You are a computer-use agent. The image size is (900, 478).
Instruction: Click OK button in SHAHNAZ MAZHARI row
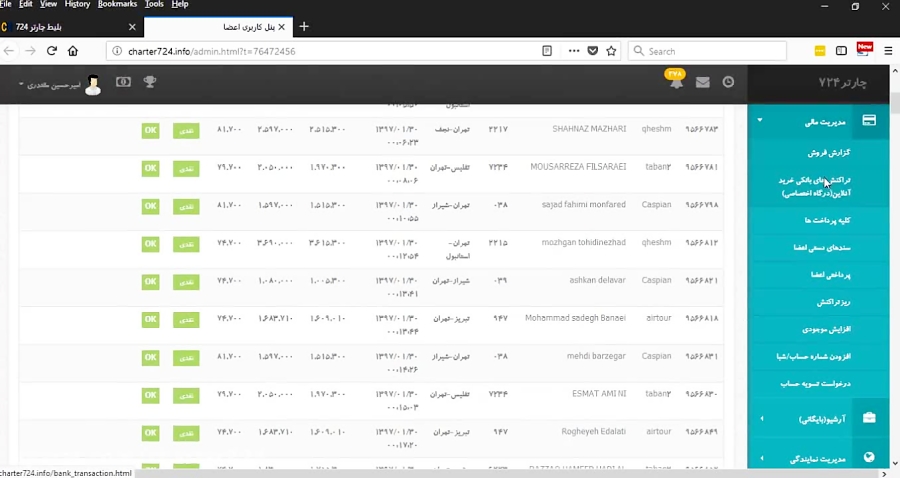150,130
